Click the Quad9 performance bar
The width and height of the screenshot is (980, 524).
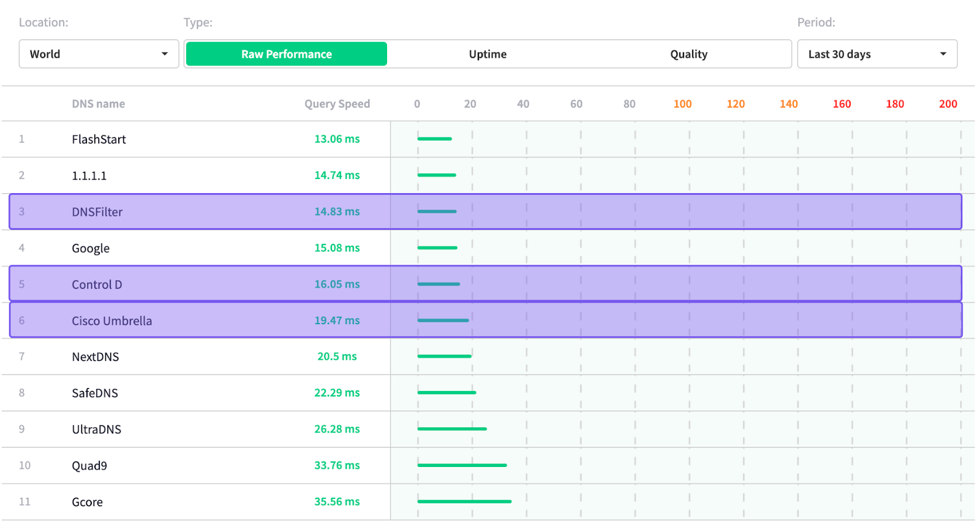coord(462,465)
